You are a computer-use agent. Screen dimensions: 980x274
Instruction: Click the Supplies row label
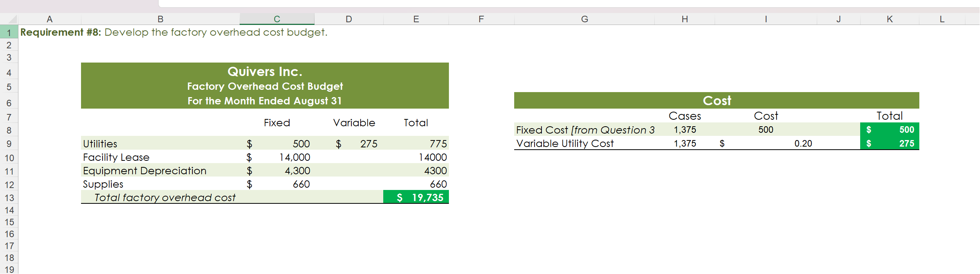[103, 184]
